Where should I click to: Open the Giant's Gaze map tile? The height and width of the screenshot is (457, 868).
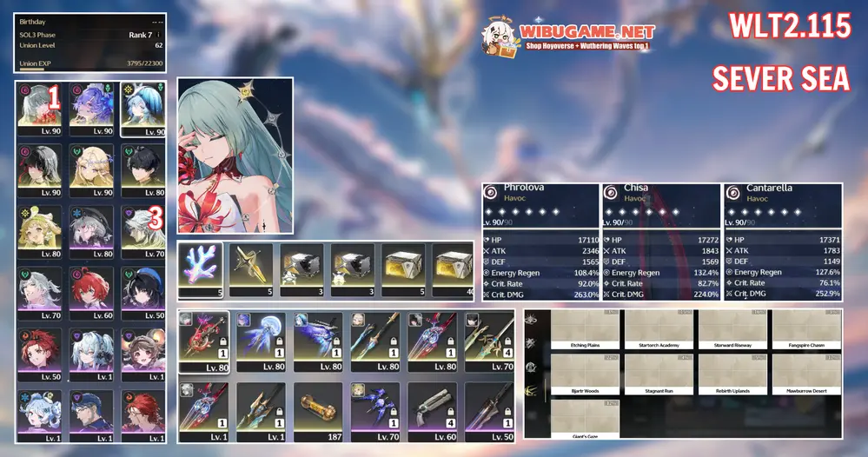coord(586,421)
